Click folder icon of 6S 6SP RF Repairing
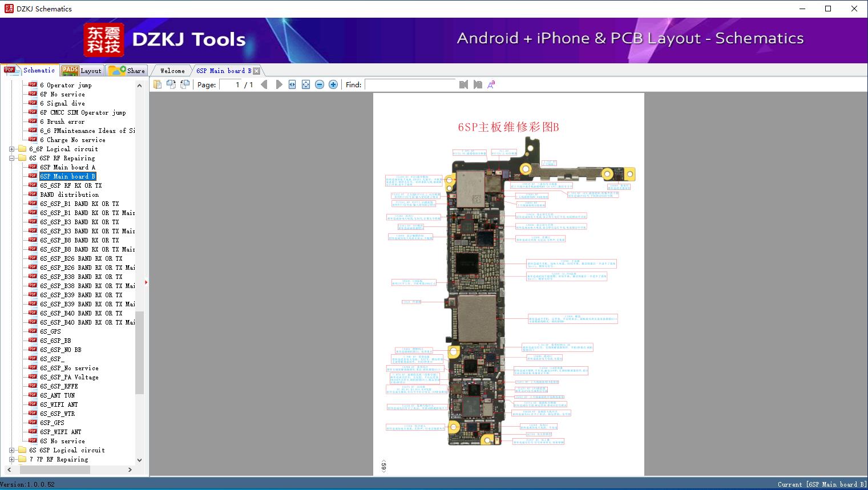The height and width of the screenshot is (490, 868). click(22, 158)
